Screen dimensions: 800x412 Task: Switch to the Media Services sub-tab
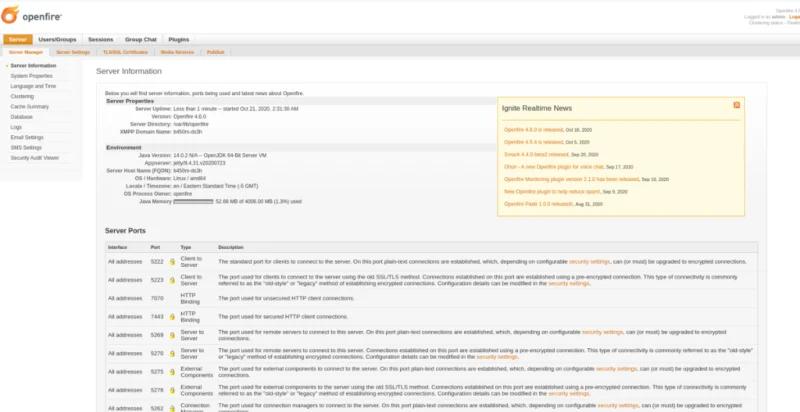click(x=177, y=52)
